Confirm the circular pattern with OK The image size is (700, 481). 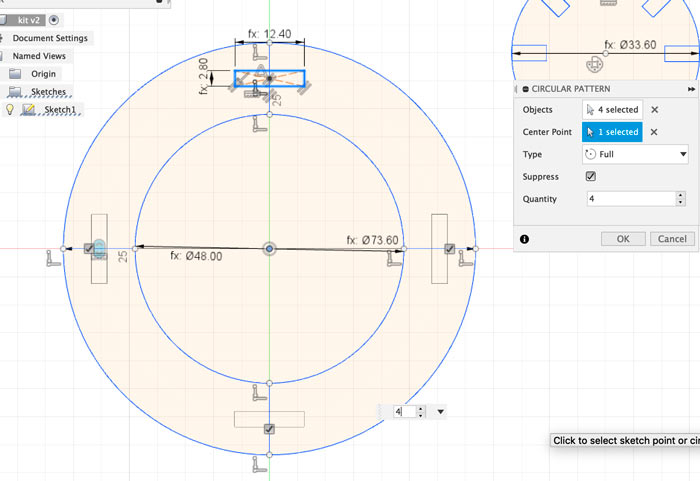(623, 239)
